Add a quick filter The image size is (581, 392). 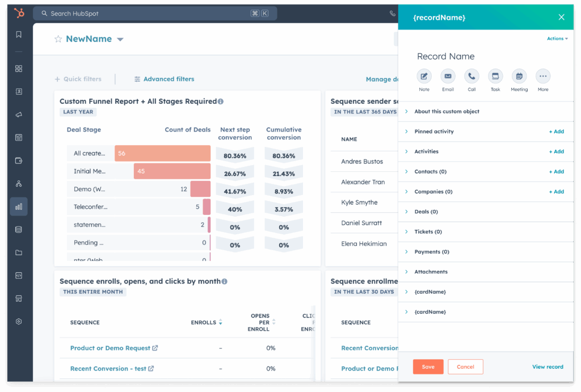78,79
